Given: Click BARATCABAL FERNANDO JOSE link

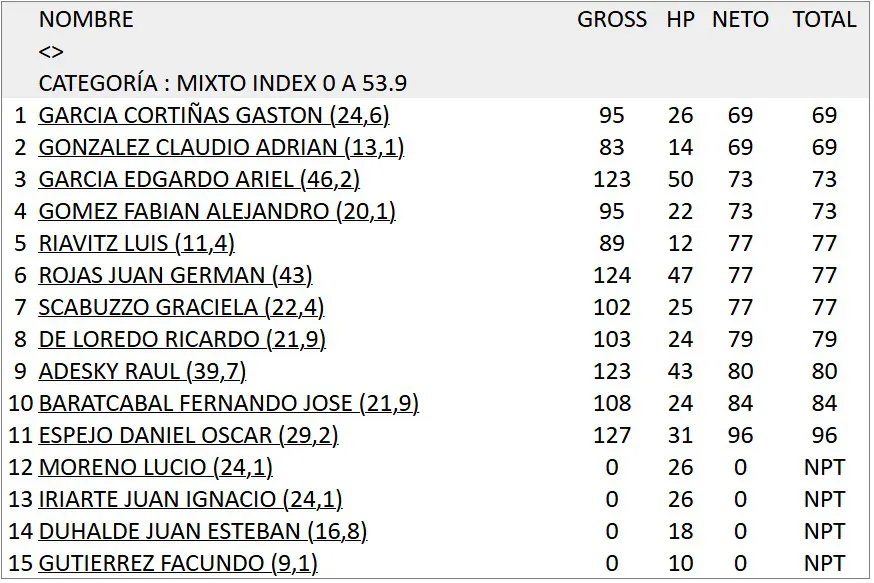Looking at the screenshot, I should pyautogui.click(x=228, y=404).
